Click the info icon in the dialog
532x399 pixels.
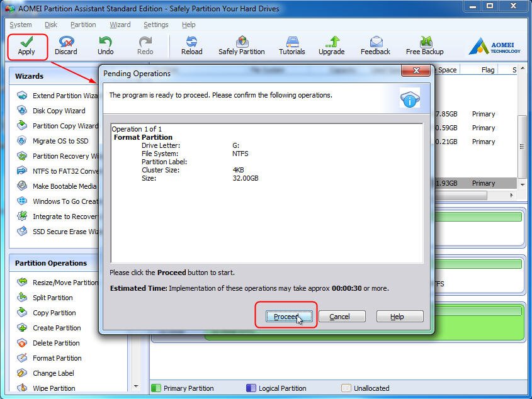tap(410, 98)
